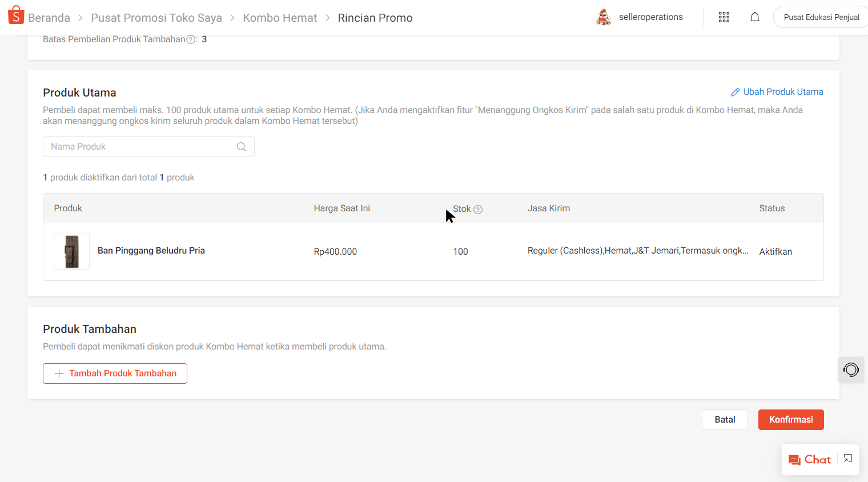868x482 pixels.
Task: Click the Ban Pinggang Beludru Pria thumbnail
Action: pos(72,251)
